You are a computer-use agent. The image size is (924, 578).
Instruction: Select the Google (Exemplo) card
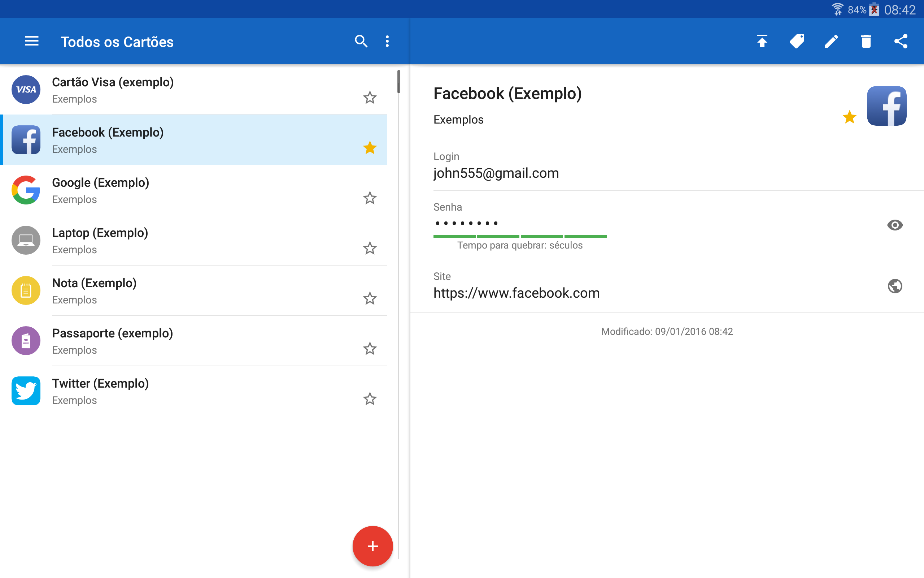pyautogui.click(x=193, y=190)
